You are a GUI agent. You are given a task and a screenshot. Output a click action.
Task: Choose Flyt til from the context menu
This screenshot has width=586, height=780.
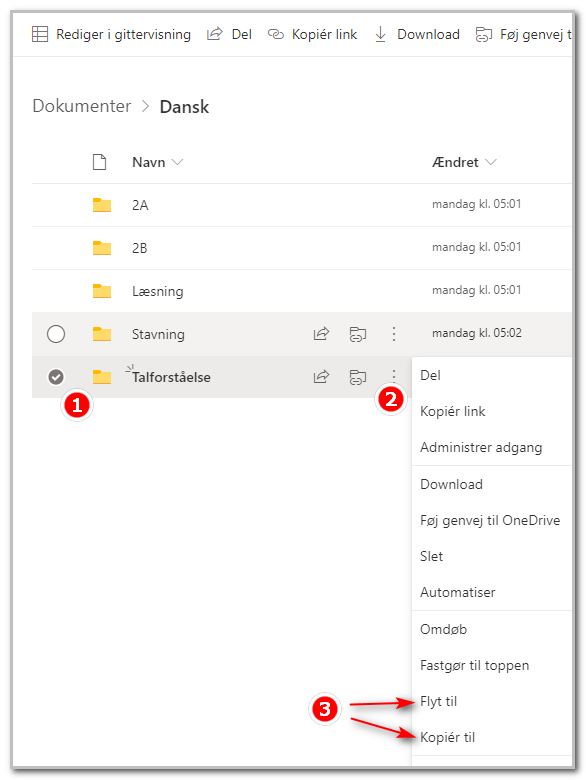coord(438,701)
